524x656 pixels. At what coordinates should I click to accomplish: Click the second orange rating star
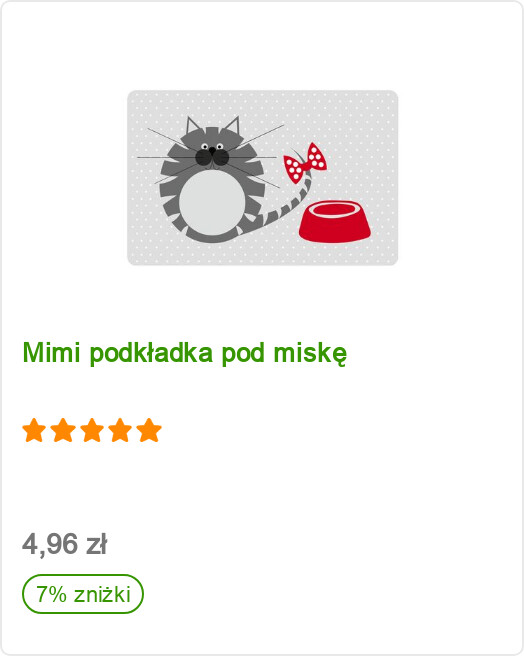point(63,430)
